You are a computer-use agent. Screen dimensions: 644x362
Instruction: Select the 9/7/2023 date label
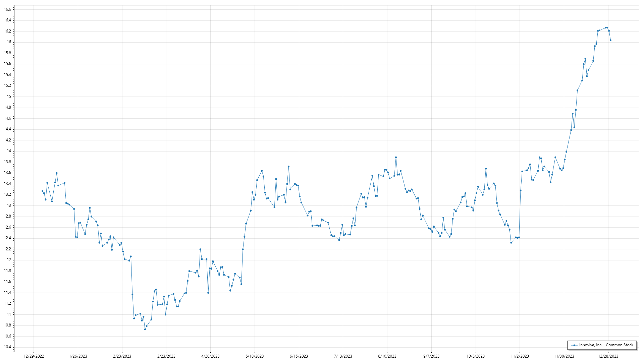tap(431, 356)
